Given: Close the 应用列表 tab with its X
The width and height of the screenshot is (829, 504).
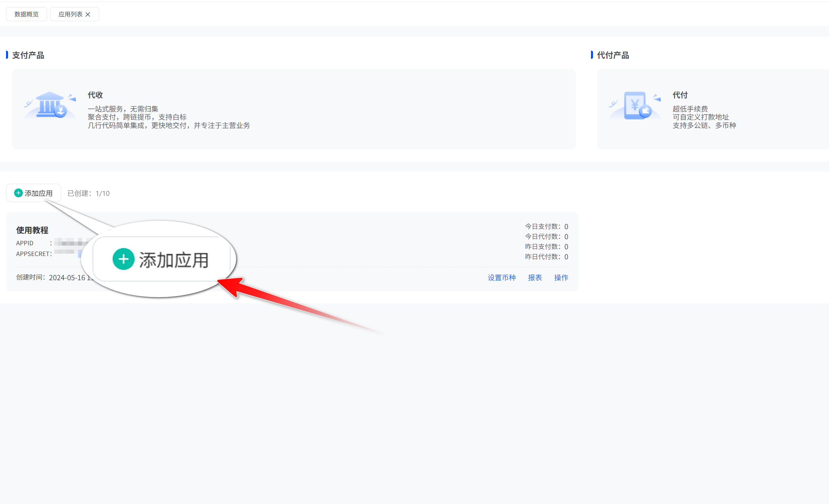Looking at the screenshot, I should [88, 14].
